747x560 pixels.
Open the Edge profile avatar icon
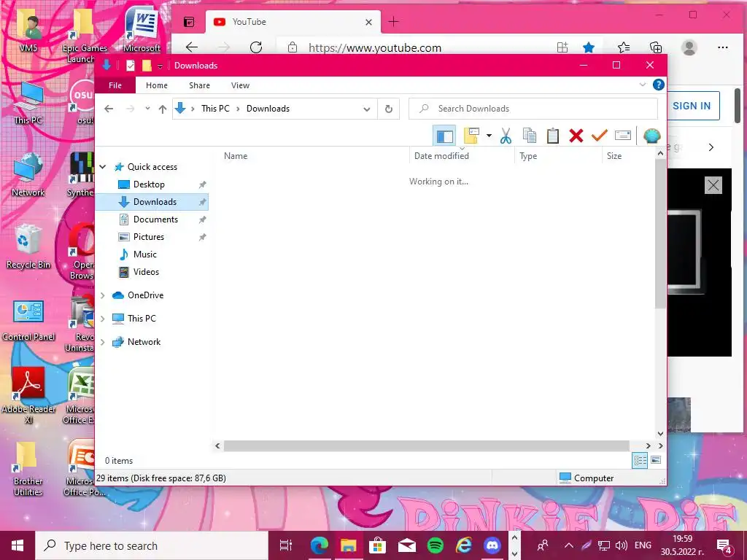coord(689,47)
